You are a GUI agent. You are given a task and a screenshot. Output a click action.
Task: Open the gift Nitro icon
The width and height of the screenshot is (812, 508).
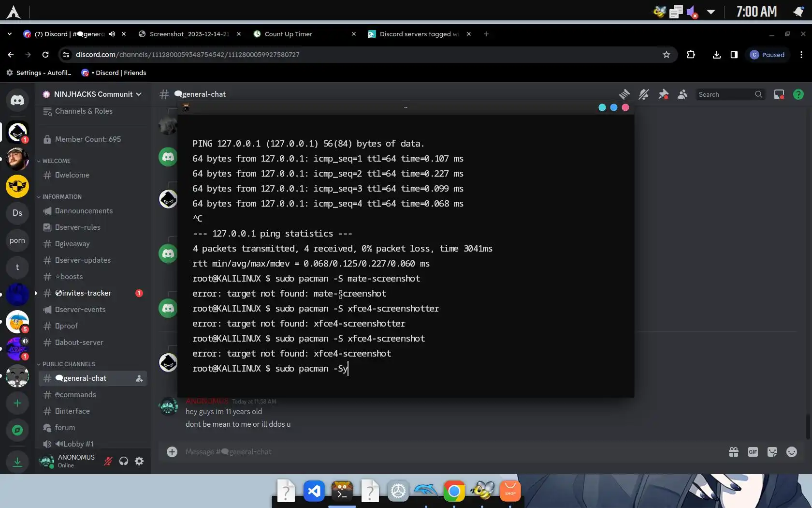coord(734,452)
